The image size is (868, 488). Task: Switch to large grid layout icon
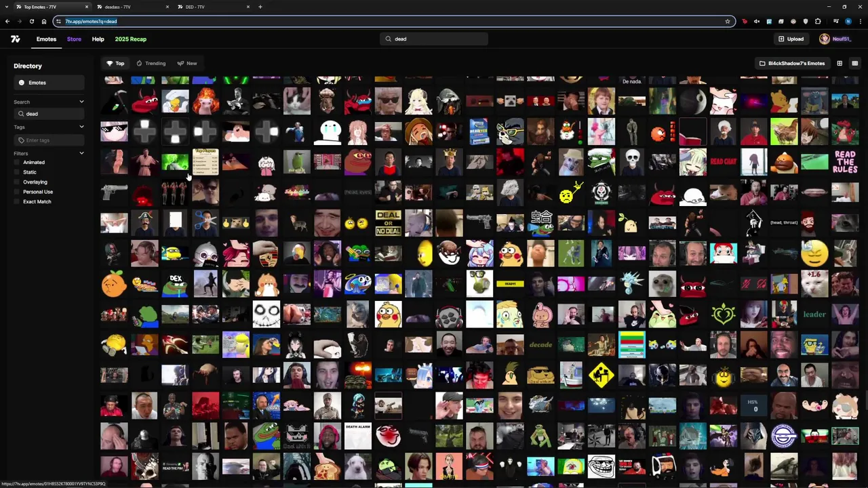[840, 64]
